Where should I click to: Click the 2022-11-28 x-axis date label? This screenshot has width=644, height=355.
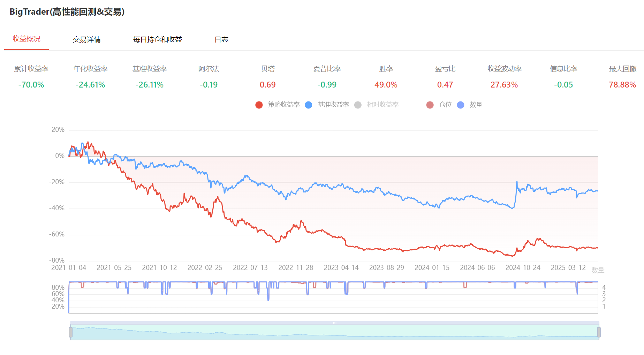click(x=296, y=267)
